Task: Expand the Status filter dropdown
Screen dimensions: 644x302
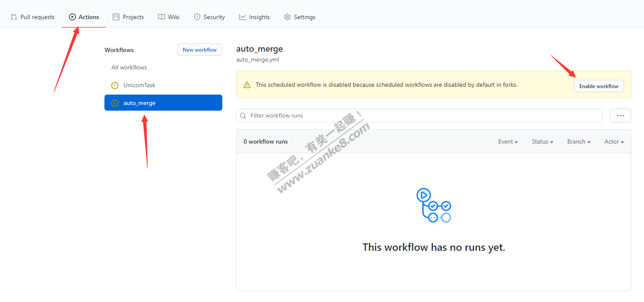Action: [x=543, y=141]
